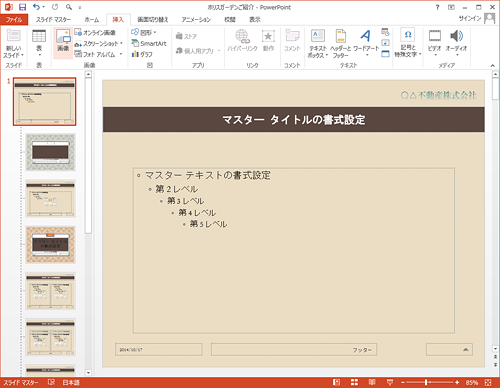Click the ストア apps button

[x=186, y=36]
